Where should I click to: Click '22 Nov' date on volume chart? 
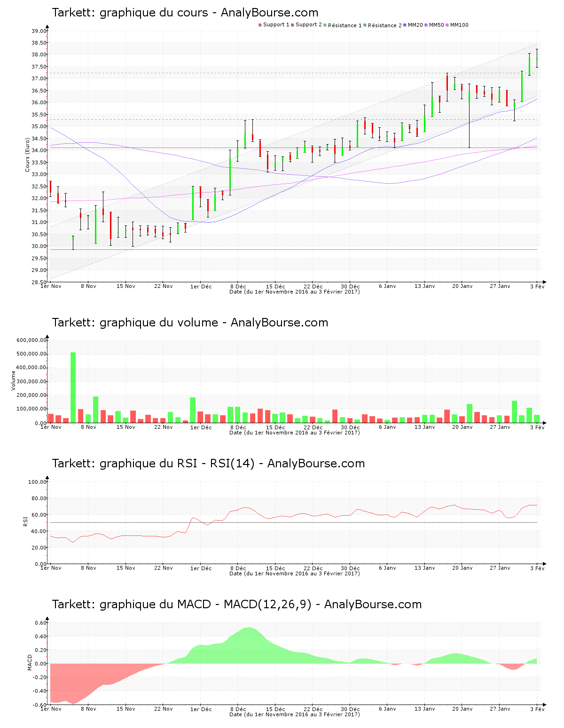coord(164,427)
